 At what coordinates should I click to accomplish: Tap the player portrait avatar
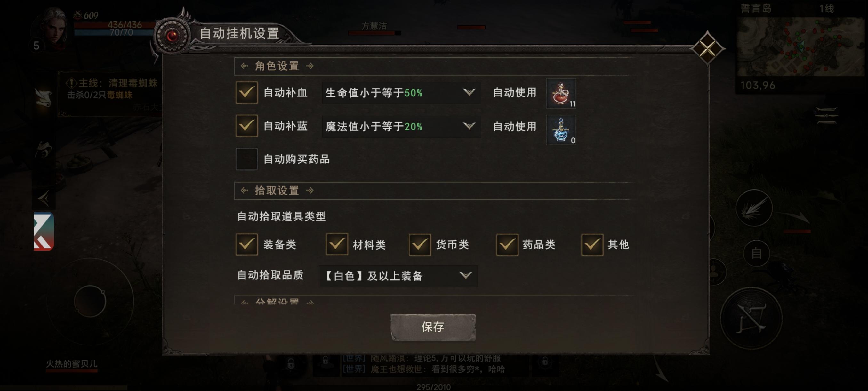[x=53, y=29]
